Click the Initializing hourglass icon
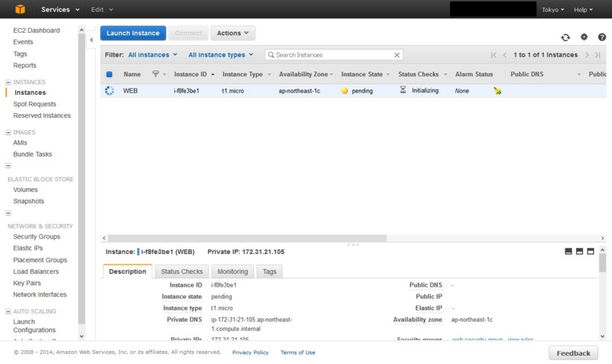 [x=403, y=90]
